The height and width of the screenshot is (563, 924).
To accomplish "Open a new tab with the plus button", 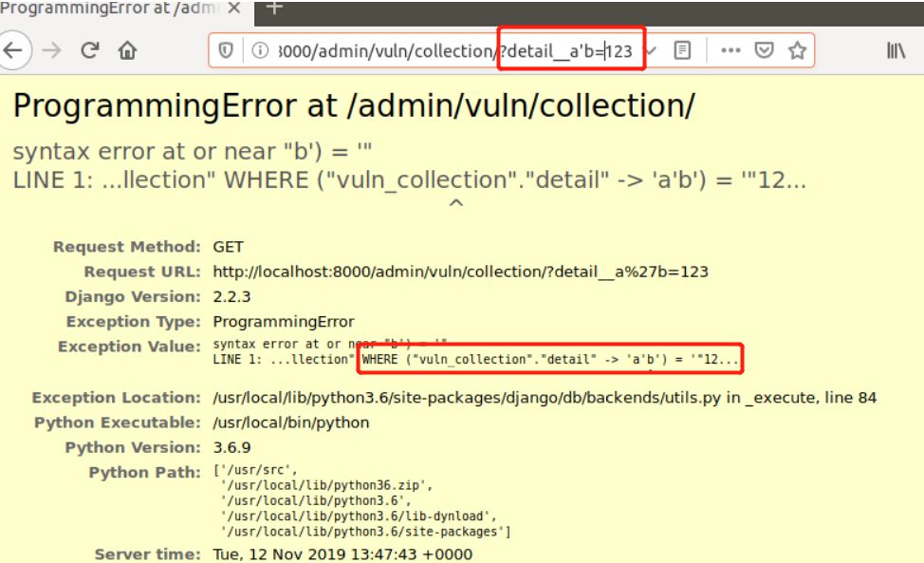I will tap(274, 8).
